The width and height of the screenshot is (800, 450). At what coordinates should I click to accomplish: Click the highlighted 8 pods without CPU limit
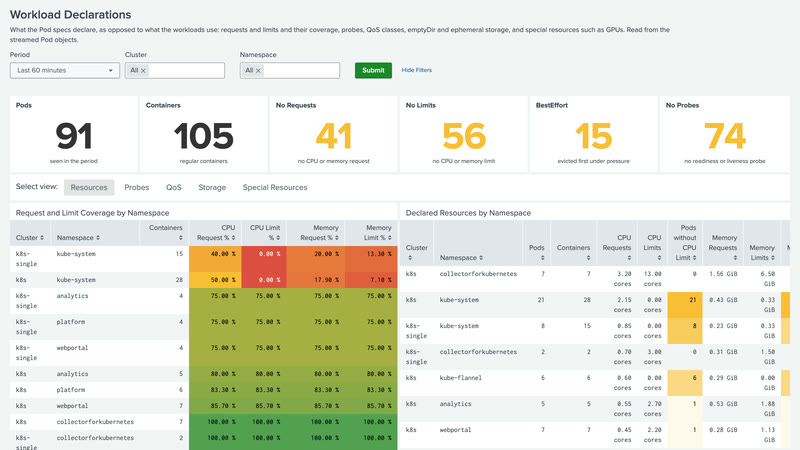(x=685, y=331)
